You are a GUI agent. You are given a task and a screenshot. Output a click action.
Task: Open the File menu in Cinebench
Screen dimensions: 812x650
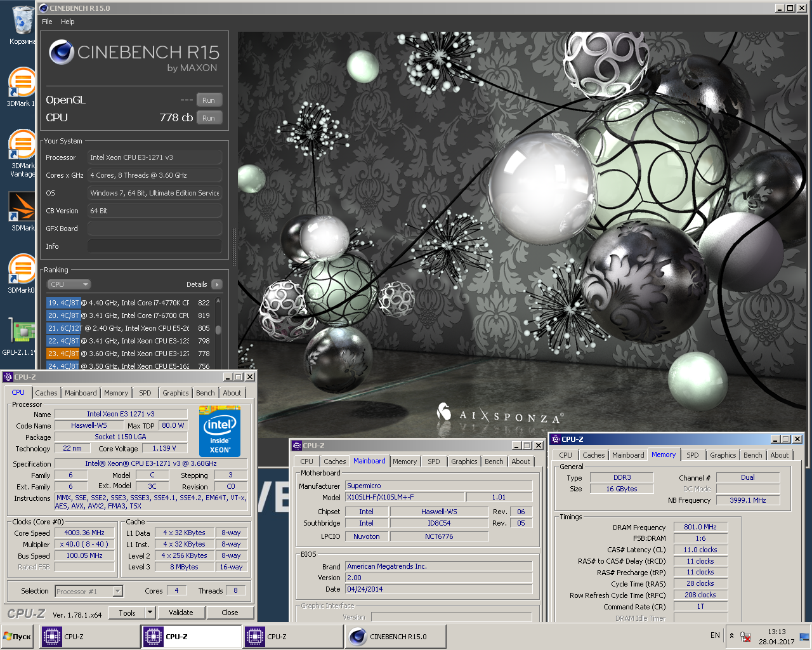pos(47,22)
